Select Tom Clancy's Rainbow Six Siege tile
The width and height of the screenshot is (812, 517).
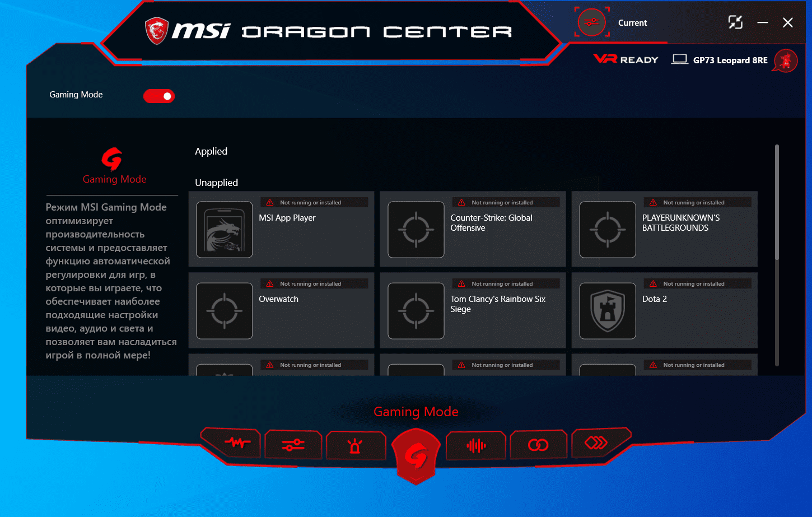(473, 310)
